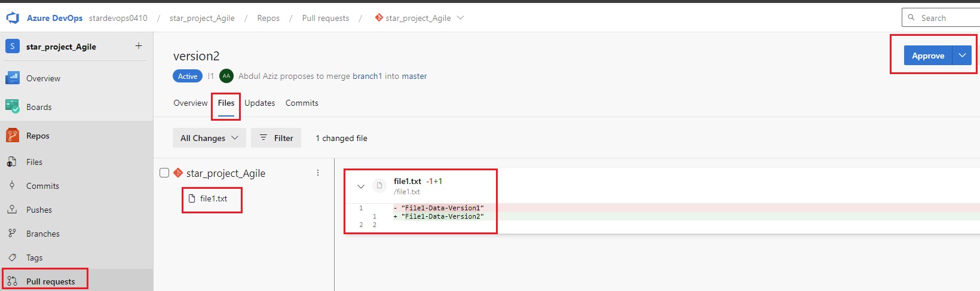Image resolution: width=980 pixels, height=291 pixels.
Task: Click the repo icon beside star_project_Agile tree root
Action: point(177,173)
